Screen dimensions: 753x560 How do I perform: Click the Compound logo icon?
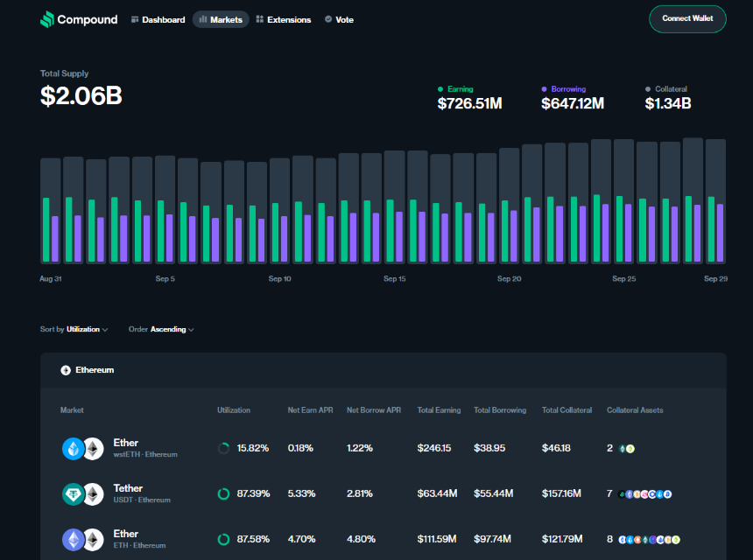tap(47, 19)
